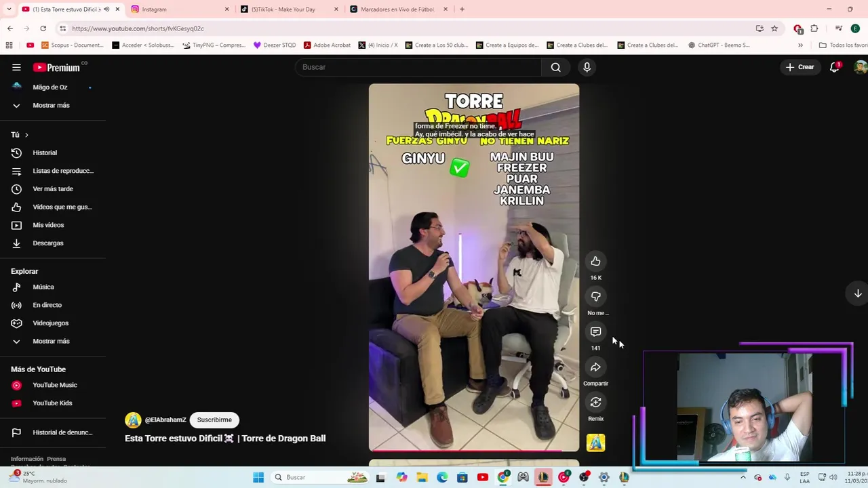868x488 pixels.
Task: Open the account avatar menu
Action: [860, 67]
